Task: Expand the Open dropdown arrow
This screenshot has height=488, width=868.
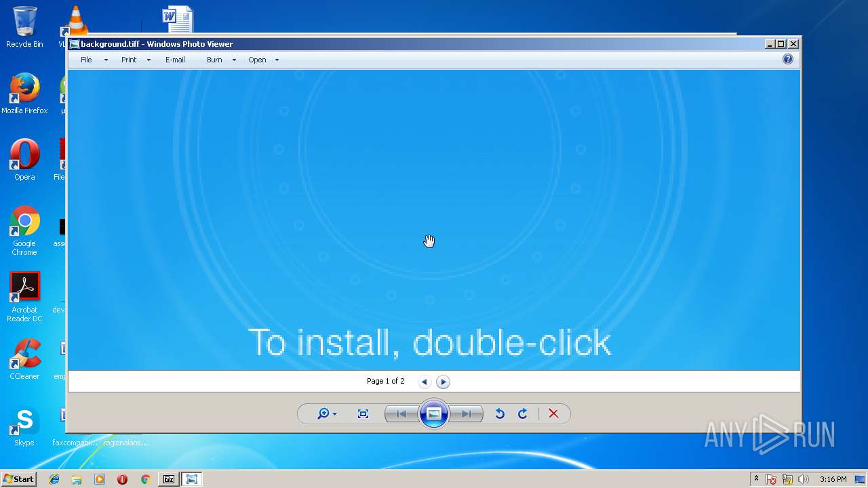Action: pos(277,60)
